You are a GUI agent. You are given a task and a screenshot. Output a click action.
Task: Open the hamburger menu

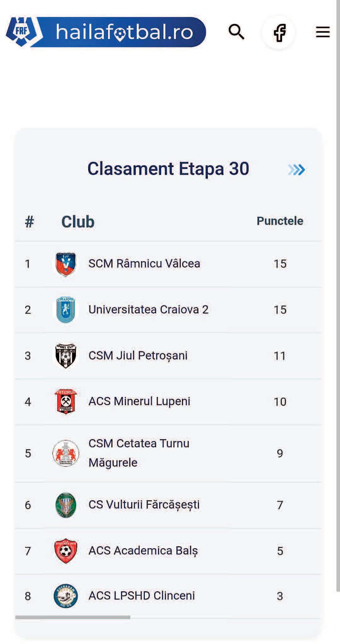[323, 32]
